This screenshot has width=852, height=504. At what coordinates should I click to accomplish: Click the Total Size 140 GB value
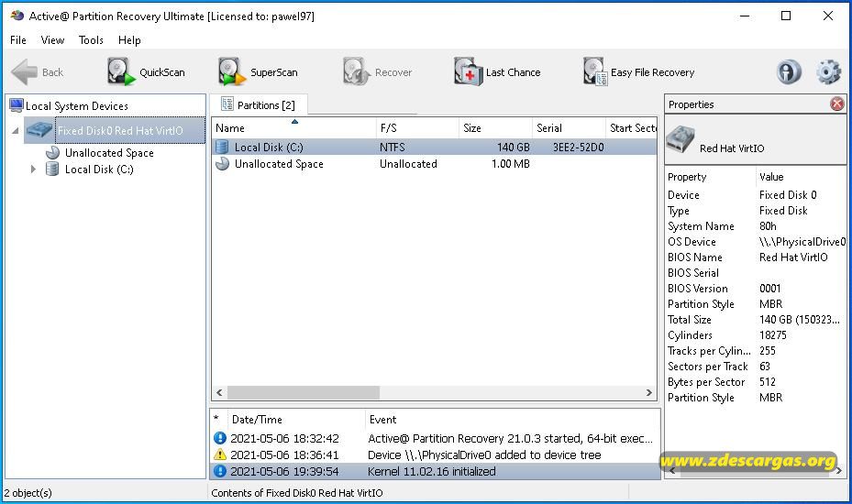800,319
